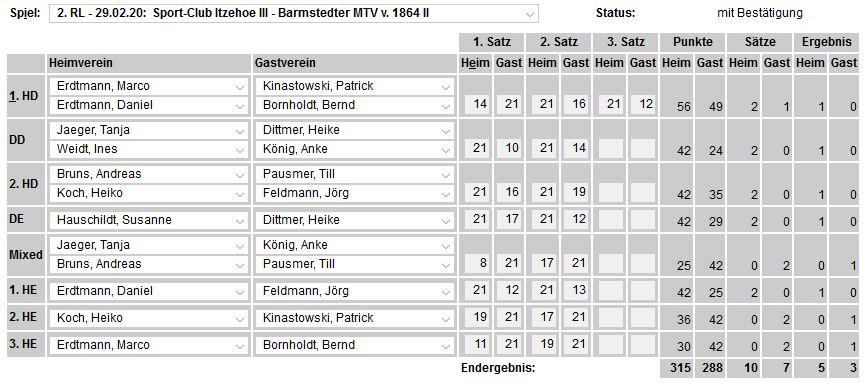Select the 1. HD first set Heim score field
The width and height of the screenshot is (864, 384).
(477, 104)
